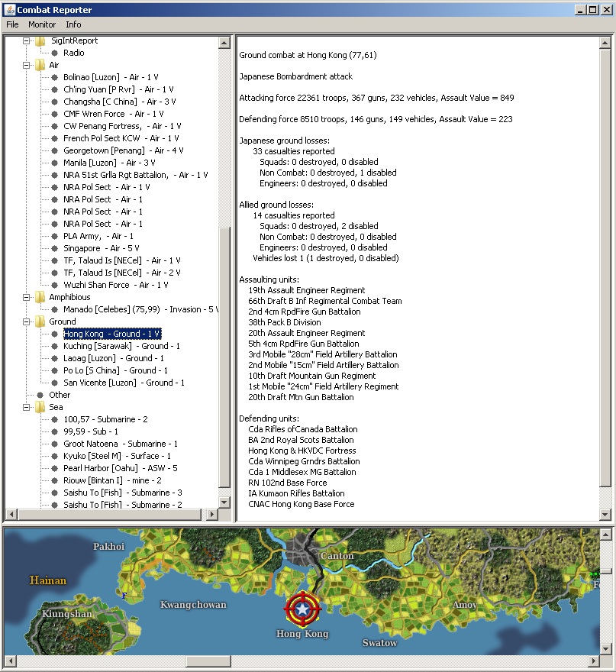The height and width of the screenshot is (672, 616).
Task: Select PLA Army air report
Action: pos(98,236)
